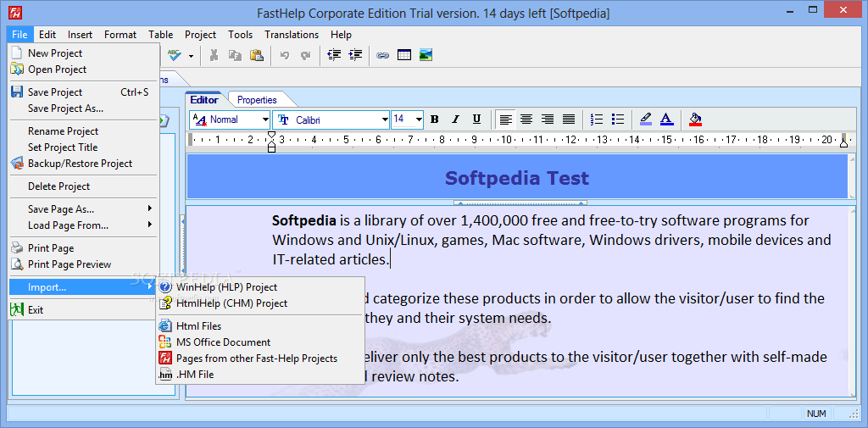868x428 pixels.
Task: Choose Save Project As menu entry
Action: 84,108
